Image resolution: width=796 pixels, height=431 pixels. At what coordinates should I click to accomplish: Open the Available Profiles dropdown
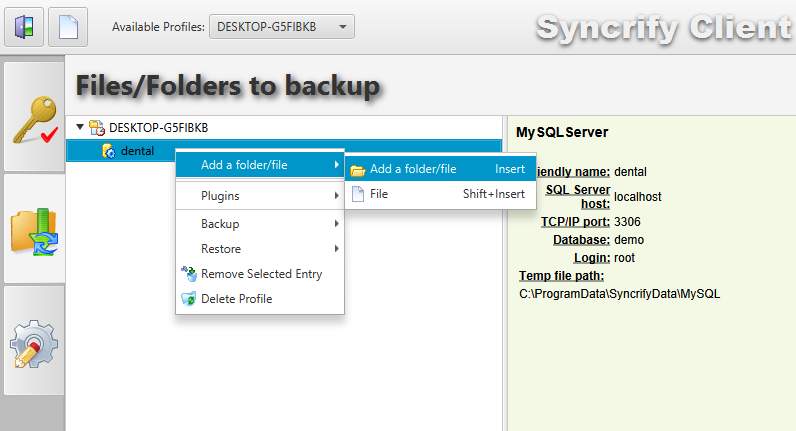click(x=282, y=27)
